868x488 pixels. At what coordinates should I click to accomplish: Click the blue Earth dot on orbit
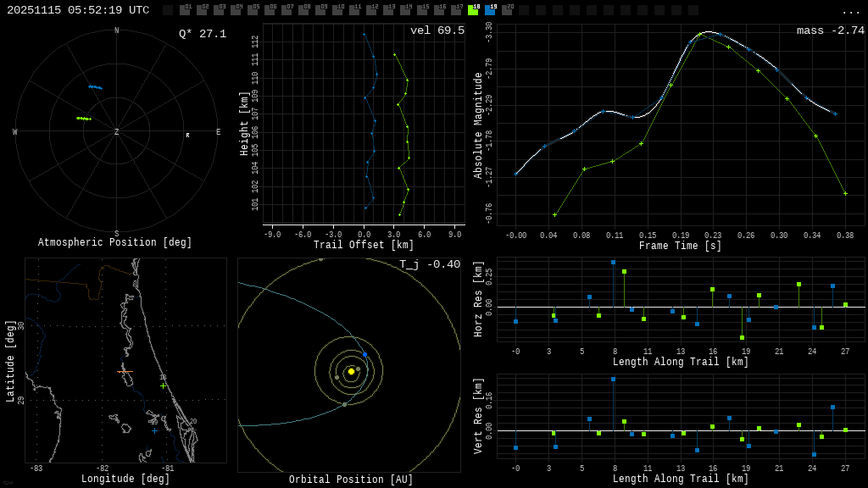tap(364, 354)
